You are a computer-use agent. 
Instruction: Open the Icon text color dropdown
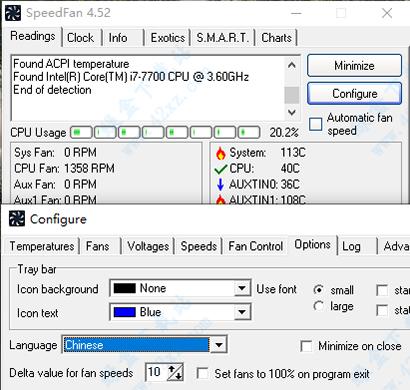point(242,312)
